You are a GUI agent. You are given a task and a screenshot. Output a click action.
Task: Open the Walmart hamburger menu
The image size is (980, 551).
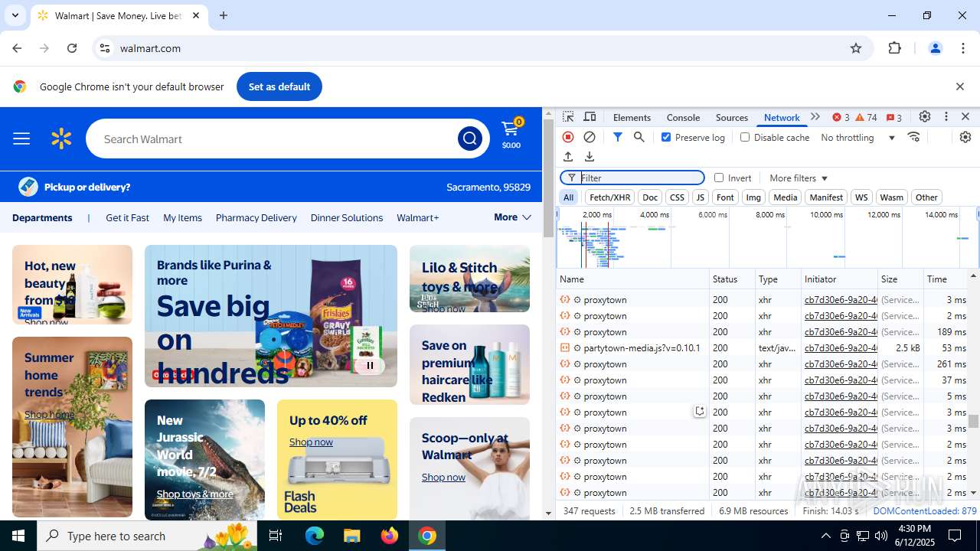21,139
